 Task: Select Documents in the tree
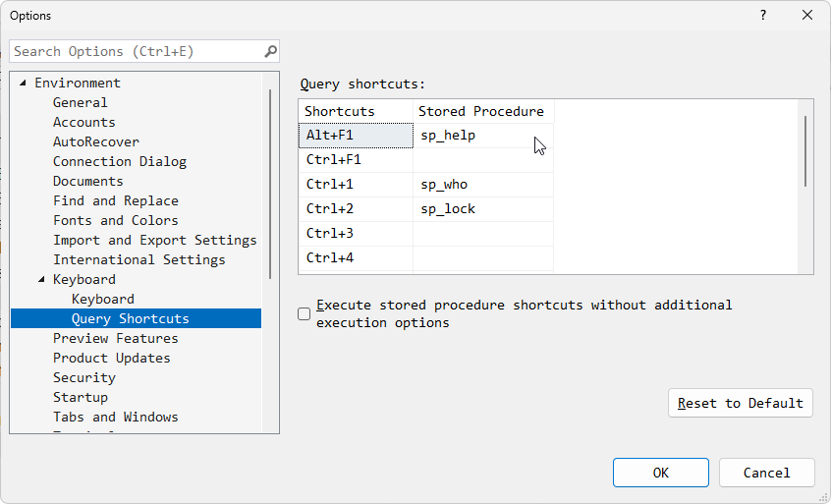coord(88,181)
